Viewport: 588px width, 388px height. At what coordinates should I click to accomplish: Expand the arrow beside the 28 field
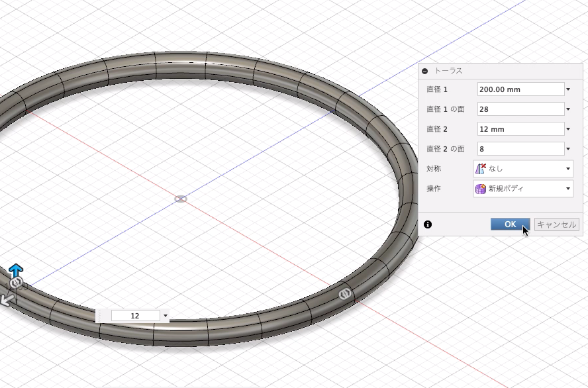pyautogui.click(x=568, y=109)
